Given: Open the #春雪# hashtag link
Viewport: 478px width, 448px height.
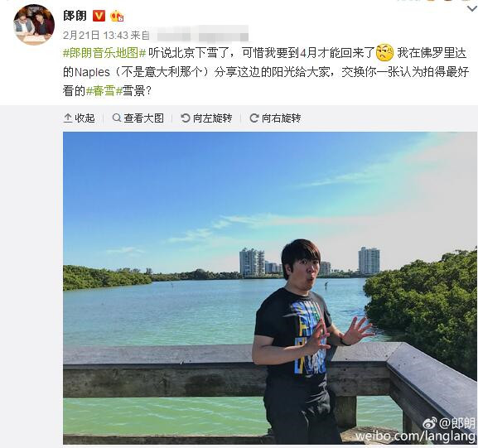Looking at the screenshot, I should (104, 91).
